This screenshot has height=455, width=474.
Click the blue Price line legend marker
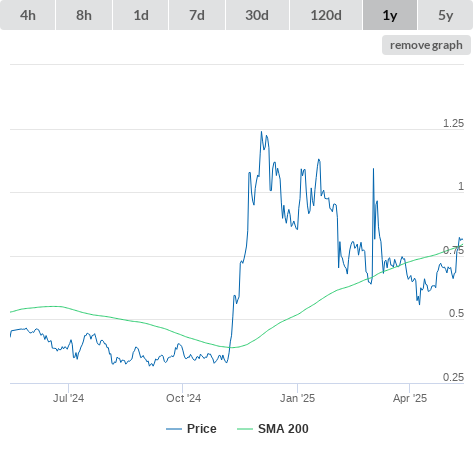pyautogui.click(x=174, y=429)
